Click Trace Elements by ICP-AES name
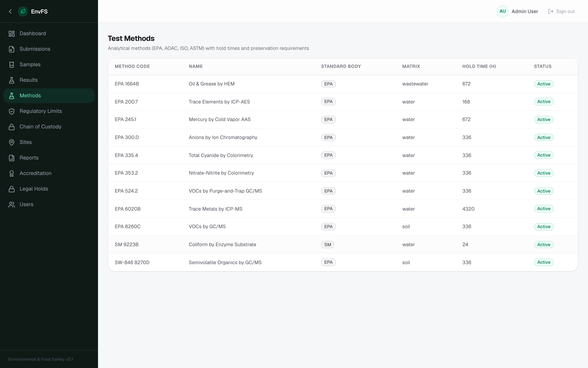 [219, 102]
